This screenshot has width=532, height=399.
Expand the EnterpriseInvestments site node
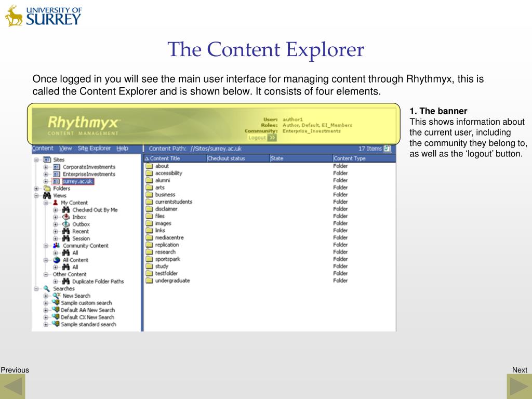pyautogui.click(x=46, y=174)
